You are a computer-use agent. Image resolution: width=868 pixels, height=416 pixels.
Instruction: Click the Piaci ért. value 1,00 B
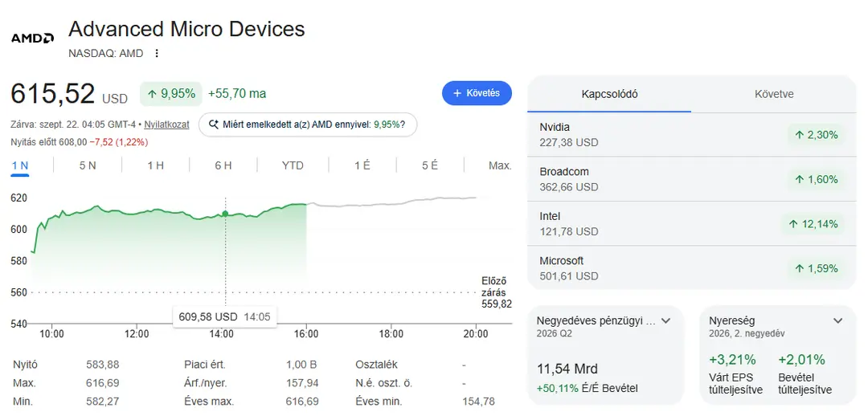302,365
